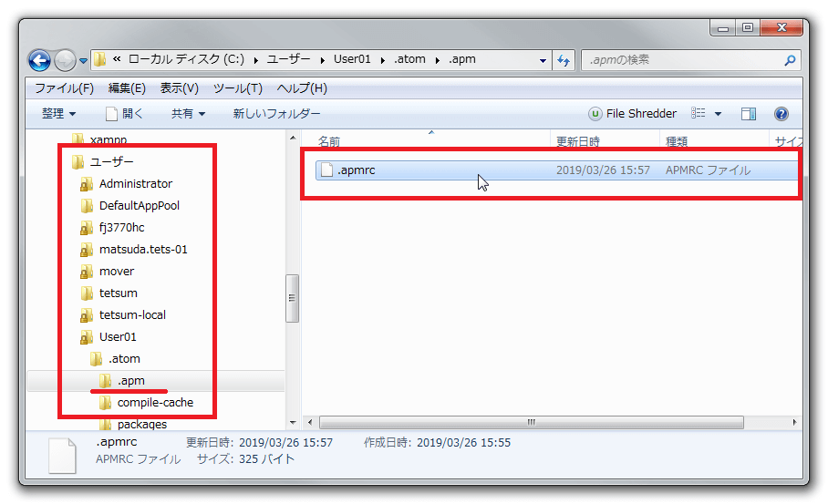Image resolution: width=828 pixels, height=504 pixels.
Task: Select the compile-cache folder in tree
Action: 155,402
